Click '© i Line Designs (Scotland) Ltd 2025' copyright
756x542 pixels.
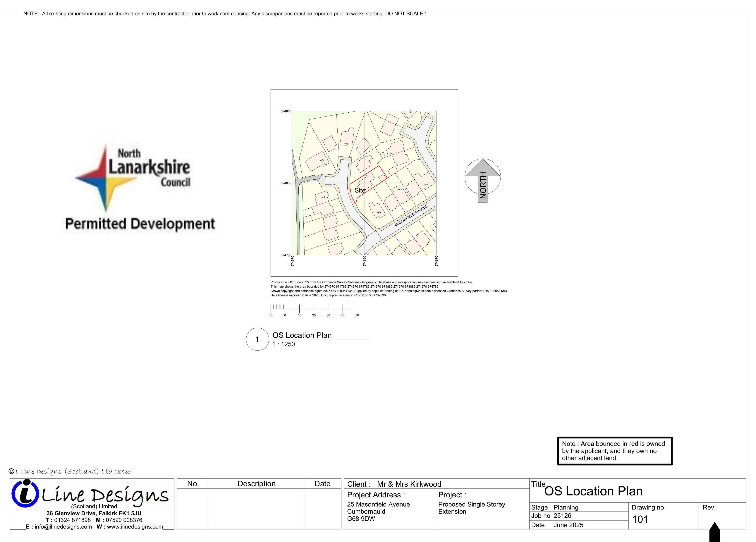(70, 471)
